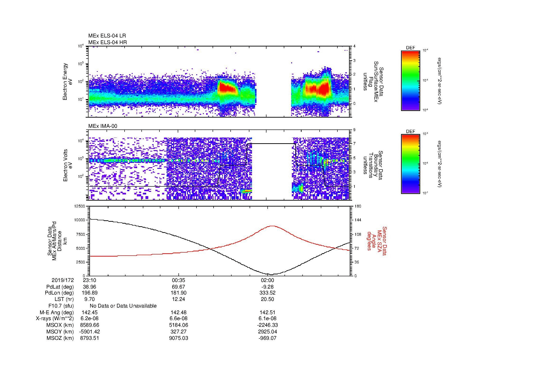The width and height of the screenshot is (555, 392).
Task: Select the X-rays value '6.1e-08'
Action: [268, 318]
